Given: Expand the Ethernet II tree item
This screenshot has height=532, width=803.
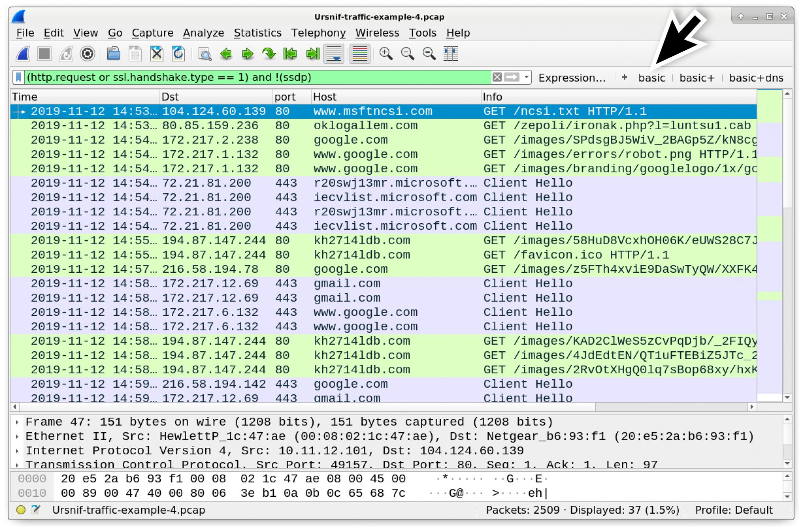Looking at the screenshot, I should (17, 436).
